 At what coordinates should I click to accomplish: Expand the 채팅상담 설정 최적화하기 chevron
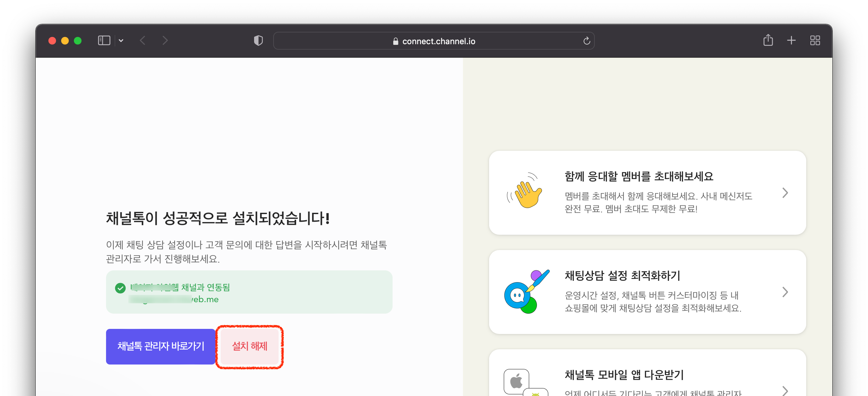(x=785, y=292)
